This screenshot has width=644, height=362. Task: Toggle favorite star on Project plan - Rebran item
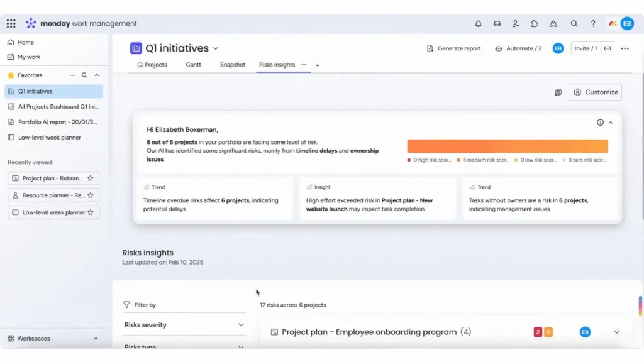(90, 178)
